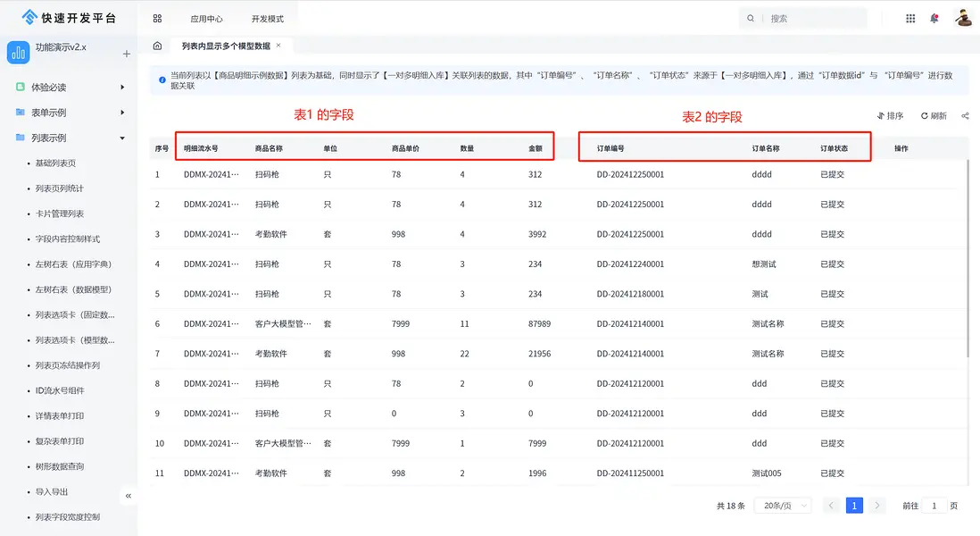Click cell DD-202412240001
The width and height of the screenshot is (980, 536).
630,264
